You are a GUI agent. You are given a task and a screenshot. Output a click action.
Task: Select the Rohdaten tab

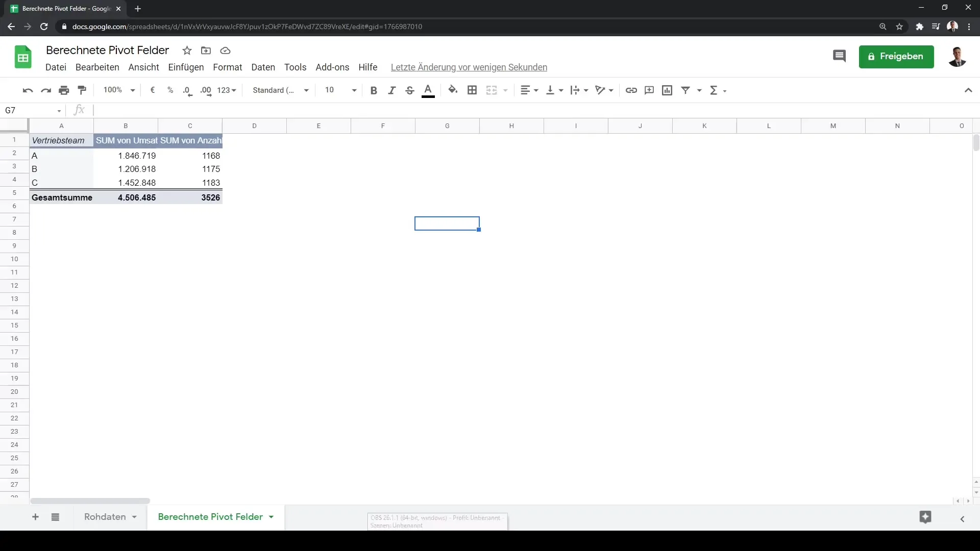105,517
